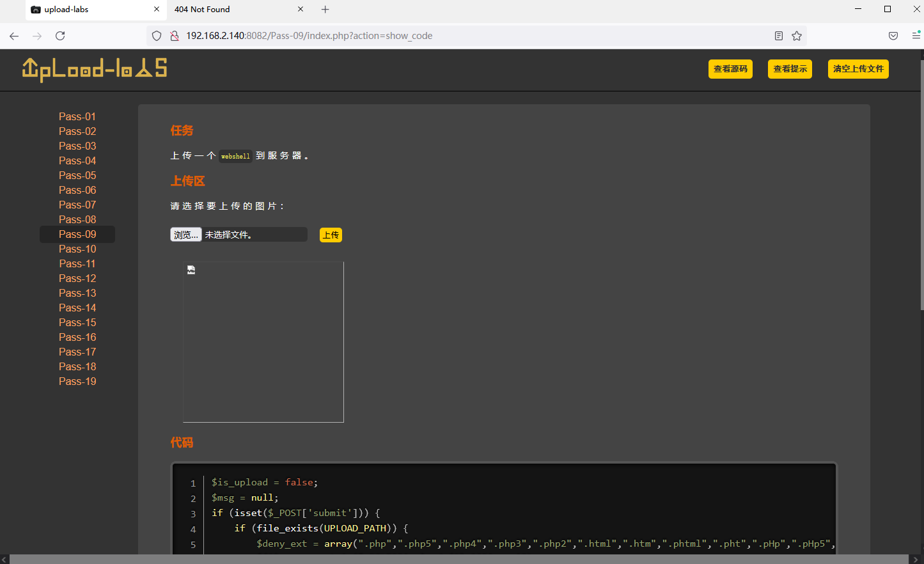
Task: Open Pass-04 in the sidebar
Action: pos(77,161)
